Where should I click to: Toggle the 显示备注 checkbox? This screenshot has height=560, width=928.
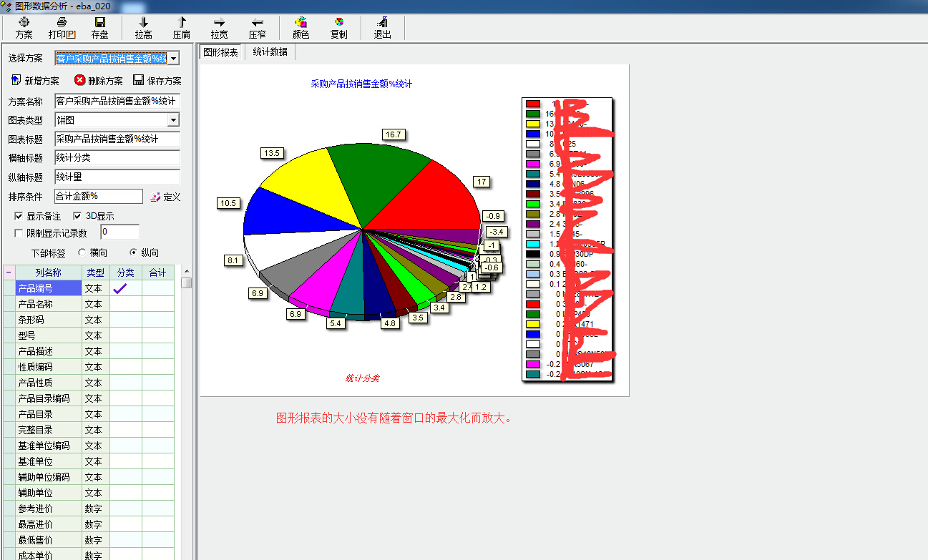point(19,216)
